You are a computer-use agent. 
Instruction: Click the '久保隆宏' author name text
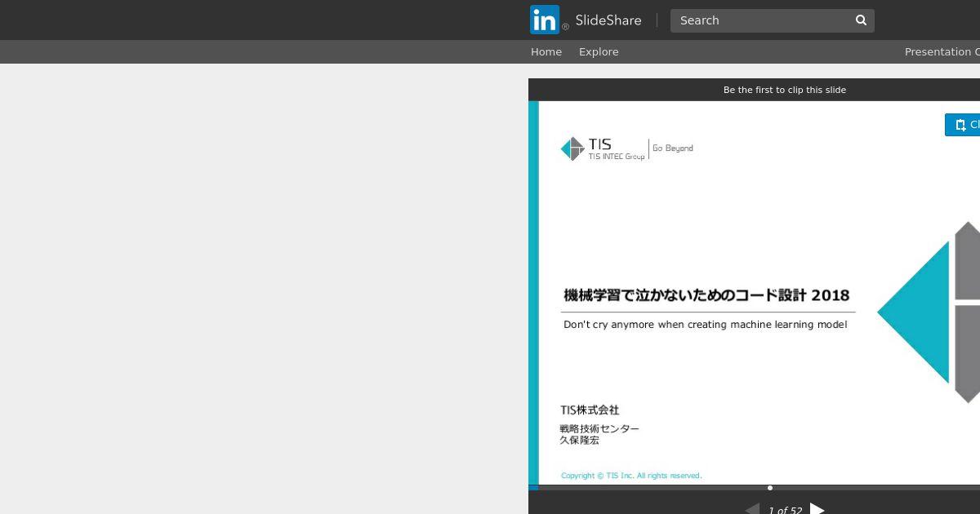pos(579,441)
